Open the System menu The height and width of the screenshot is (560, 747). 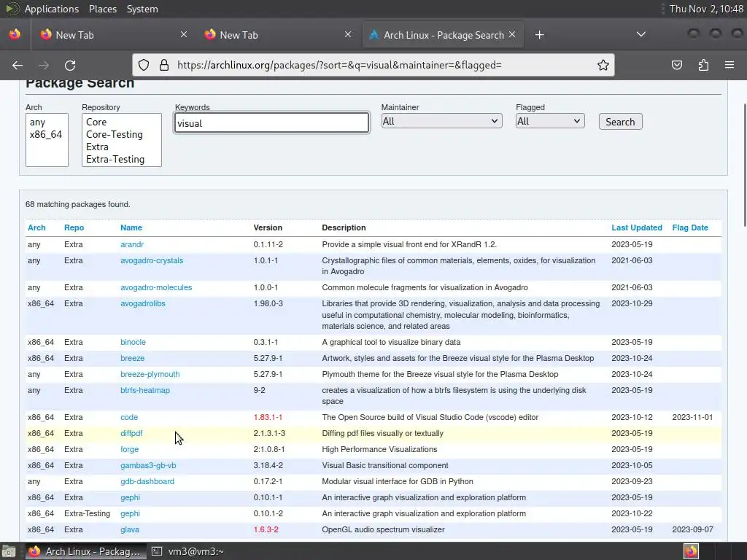[x=142, y=9]
